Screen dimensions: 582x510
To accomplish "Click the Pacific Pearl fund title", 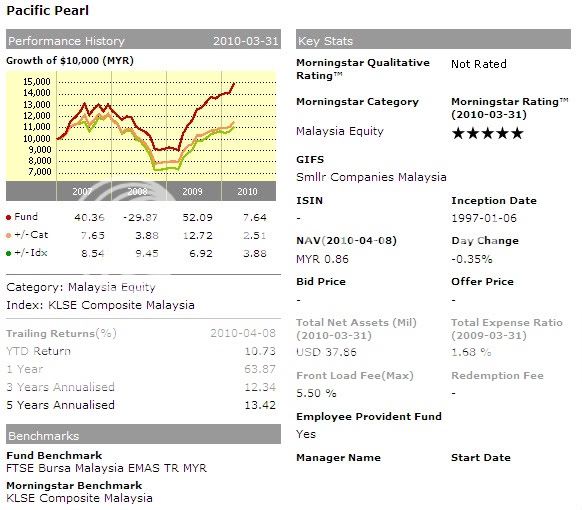I will click(x=48, y=10).
